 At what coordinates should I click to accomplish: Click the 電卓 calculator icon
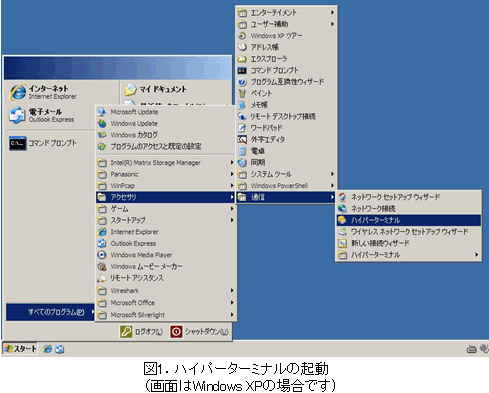[242, 151]
